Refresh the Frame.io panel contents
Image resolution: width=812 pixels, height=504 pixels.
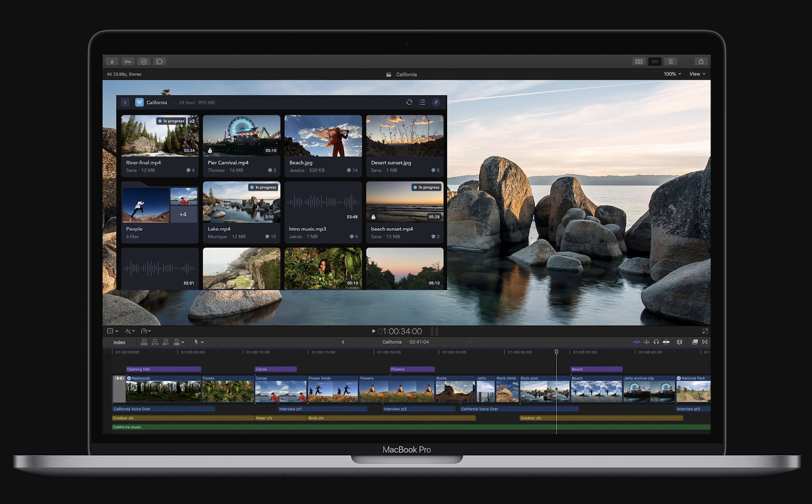(x=409, y=102)
